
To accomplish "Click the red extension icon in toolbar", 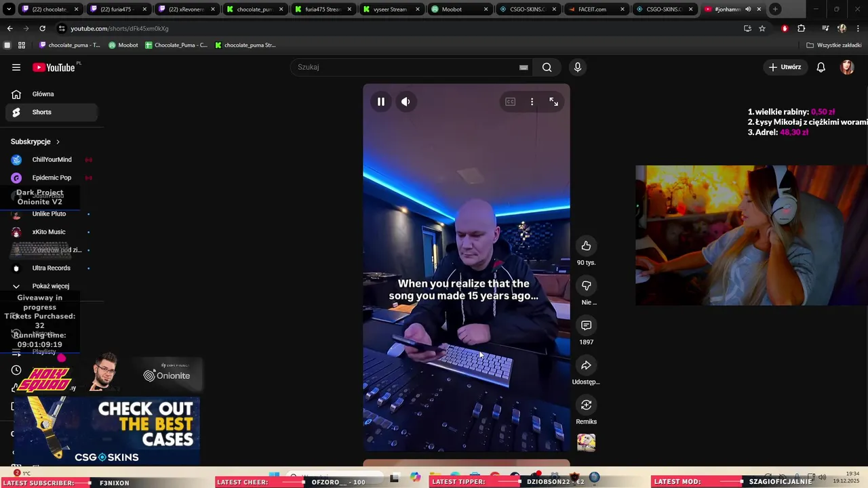I will 785,28.
